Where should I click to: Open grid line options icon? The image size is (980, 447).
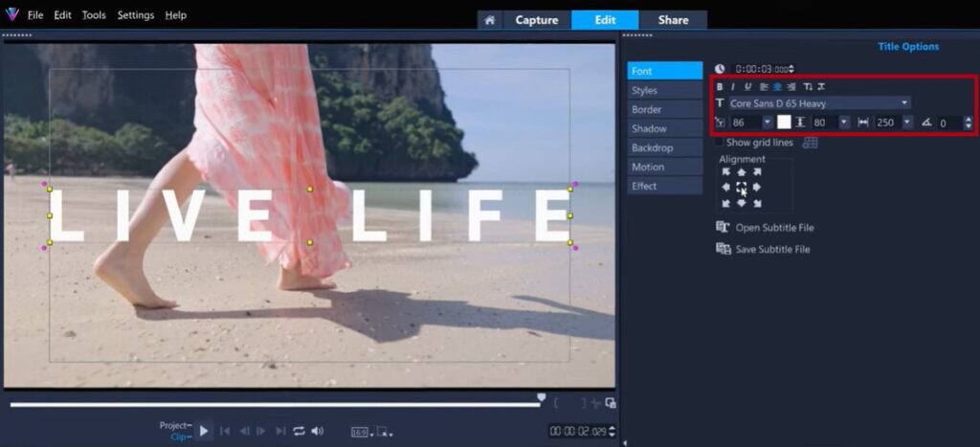pyautogui.click(x=810, y=143)
